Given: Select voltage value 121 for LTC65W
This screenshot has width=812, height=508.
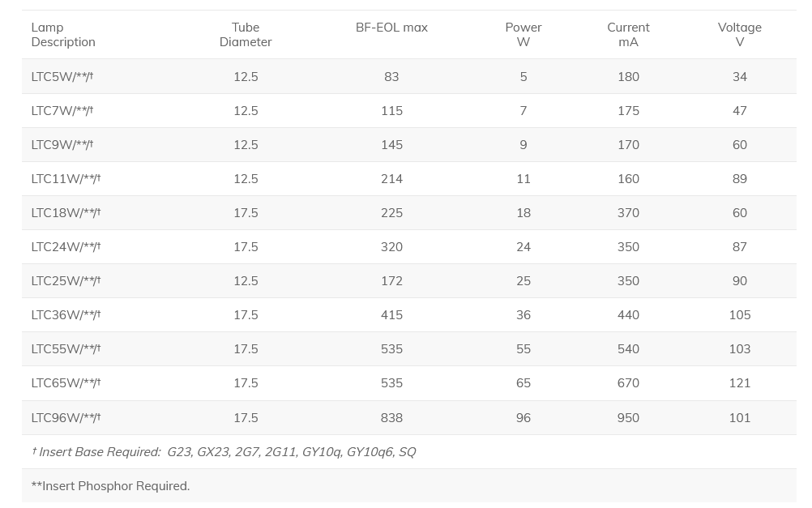Looking at the screenshot, I should coord(739,382).
